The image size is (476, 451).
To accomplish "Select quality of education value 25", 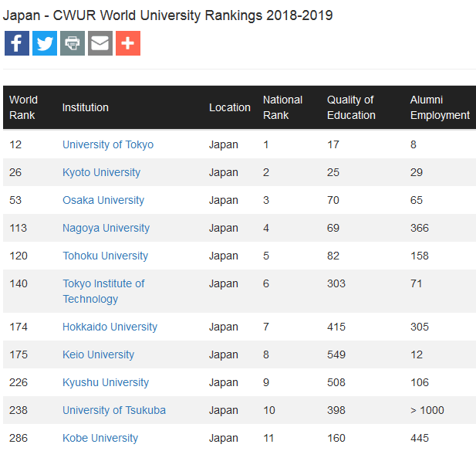I will coord(333,172).
